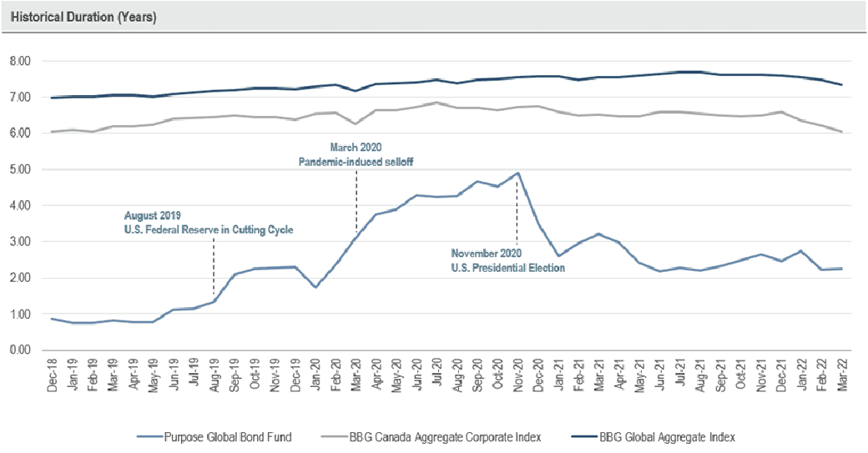Viewport: 868px width, 453px height.
Task: Click the dashed marker line above Aug-19
Action: click(x=214, y=267)
